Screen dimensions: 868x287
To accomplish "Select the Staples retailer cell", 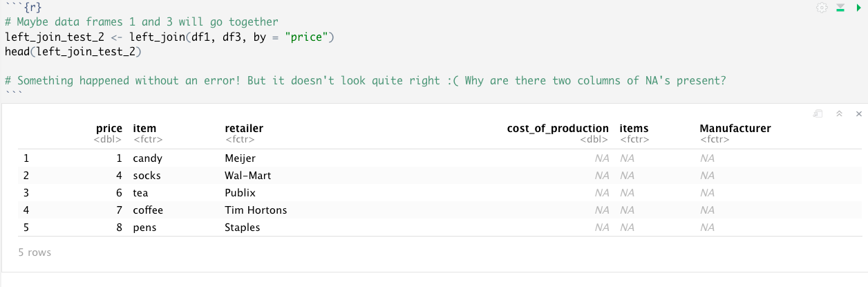I will 243,228.
